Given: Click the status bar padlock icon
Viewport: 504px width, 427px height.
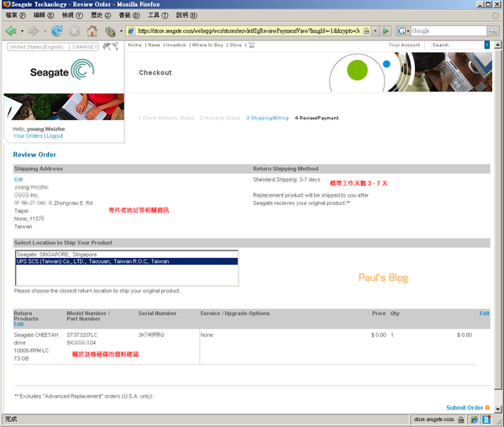Looking at the screenshot, I should (x=461, y=419).
